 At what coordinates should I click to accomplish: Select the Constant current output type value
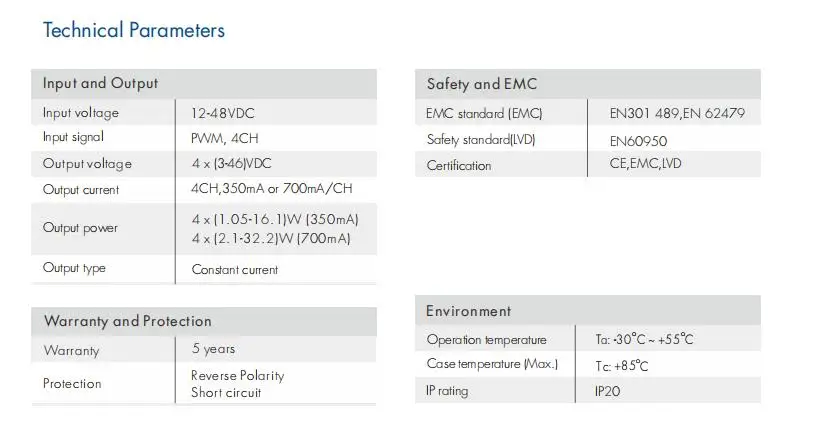[x=235, y=270]
